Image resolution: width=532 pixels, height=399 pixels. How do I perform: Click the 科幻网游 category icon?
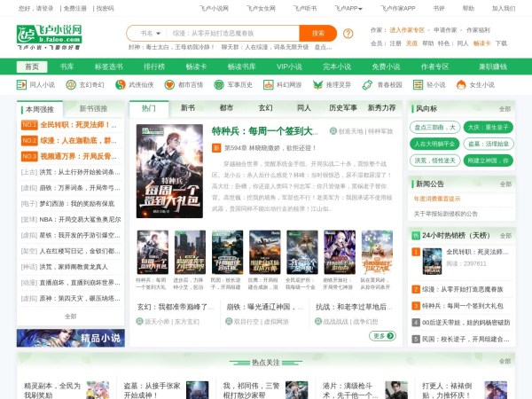tap(270, 85)
